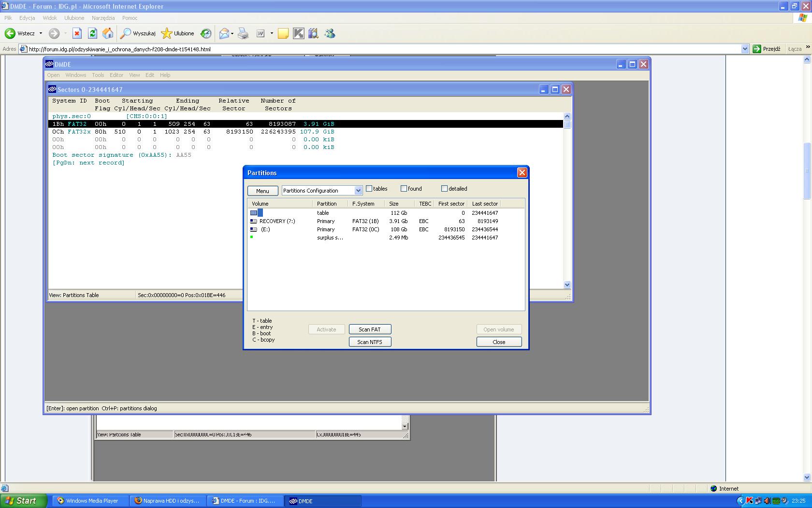
Task: Click the address bar URL field
Action: point(379,49)
